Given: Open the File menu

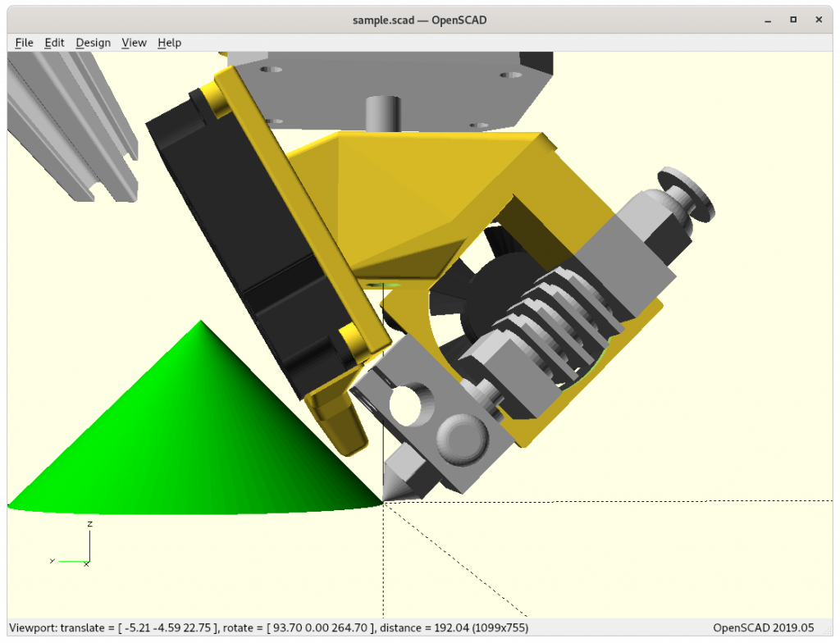Looking at the screenshot, I should pyautogui.click(x=24, y=43).
